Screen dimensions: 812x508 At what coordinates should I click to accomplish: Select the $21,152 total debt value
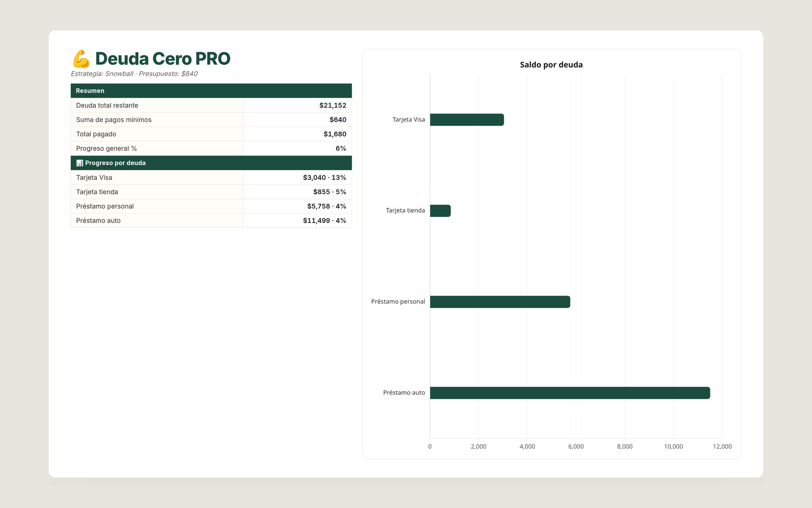pos(333,106)
